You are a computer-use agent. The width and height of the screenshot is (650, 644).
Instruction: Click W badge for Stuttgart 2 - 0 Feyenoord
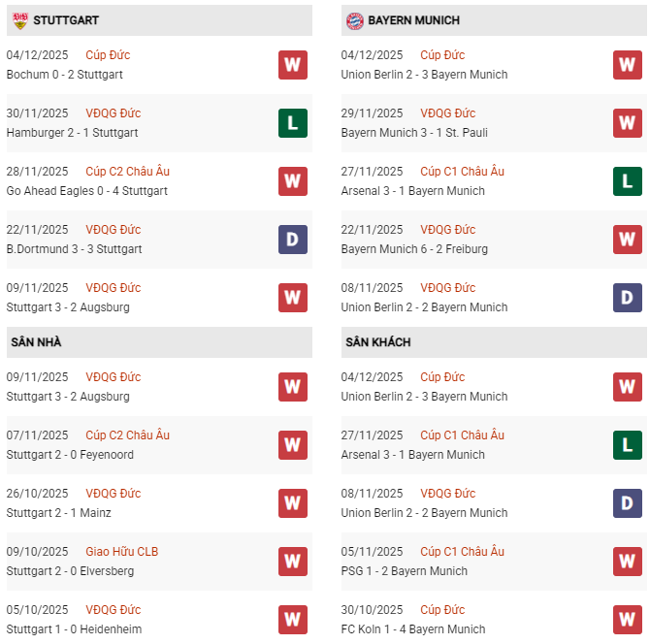[292, 445]
